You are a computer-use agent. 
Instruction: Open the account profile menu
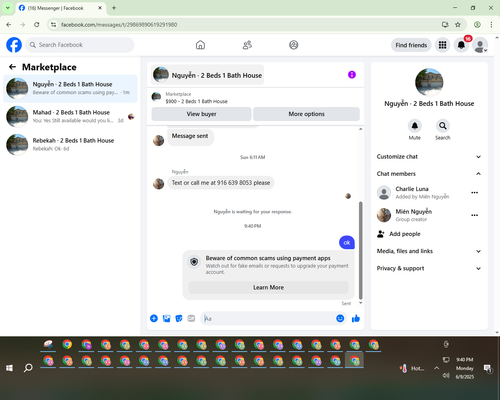480,45
